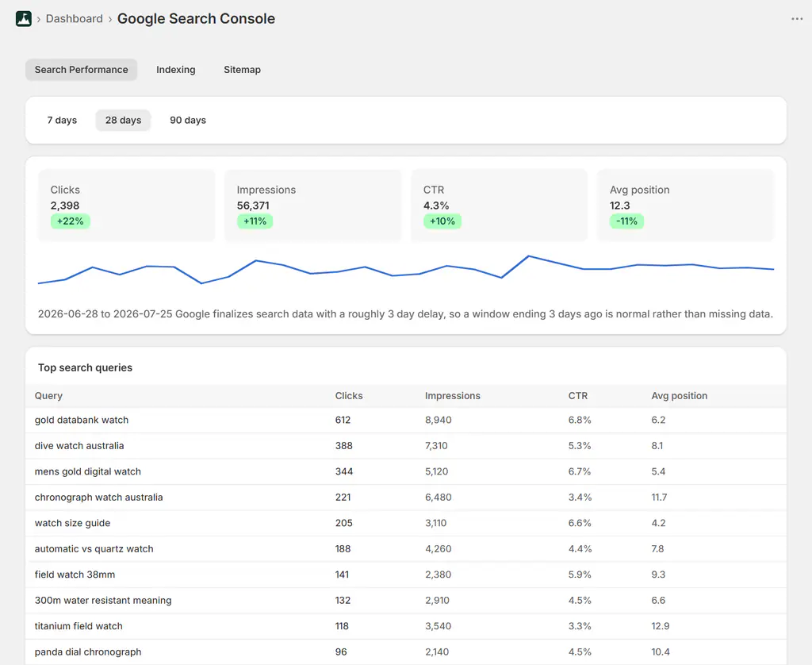812x665 pixels.
Task: Switch to the Sitemap tab
Action: [242, 70]
